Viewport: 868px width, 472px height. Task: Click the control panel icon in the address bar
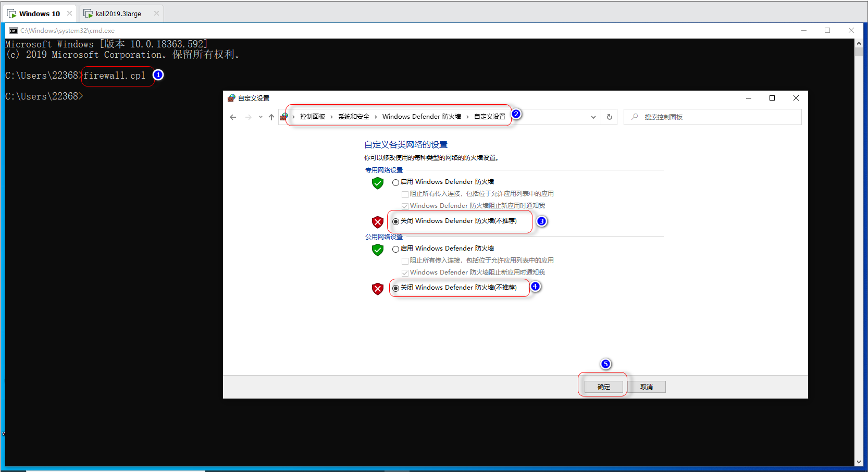click(x=284, y=116)
